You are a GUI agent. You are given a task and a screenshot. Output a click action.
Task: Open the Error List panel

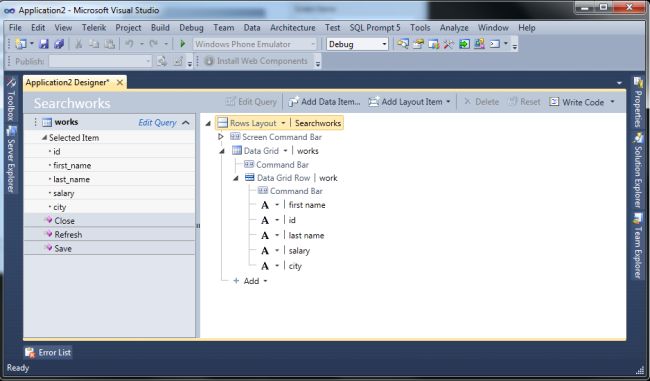tap(48, 352)
